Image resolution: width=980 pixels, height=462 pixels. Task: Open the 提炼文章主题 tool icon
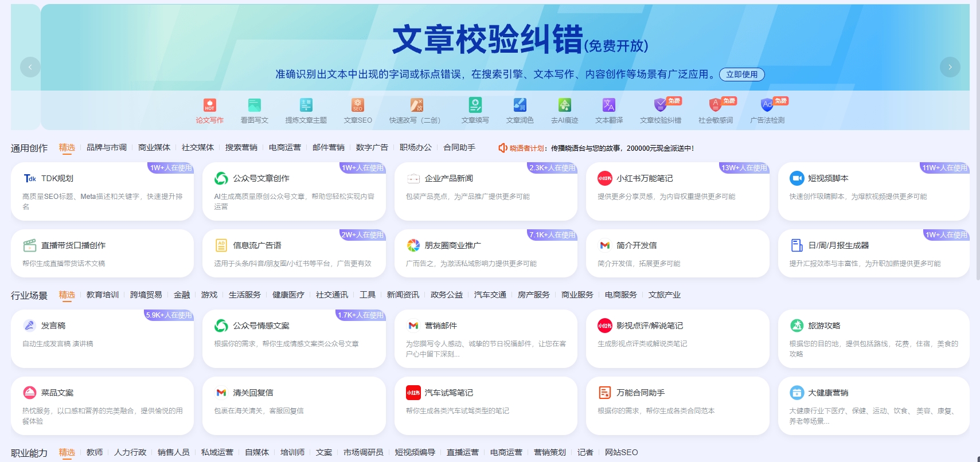tap(306, 105)
